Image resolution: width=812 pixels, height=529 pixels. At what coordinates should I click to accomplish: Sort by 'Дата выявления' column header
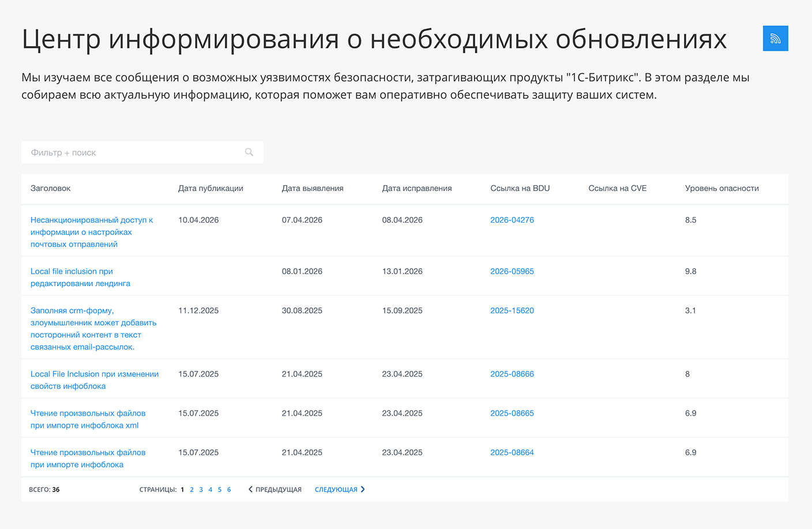(x=313, y=188)
